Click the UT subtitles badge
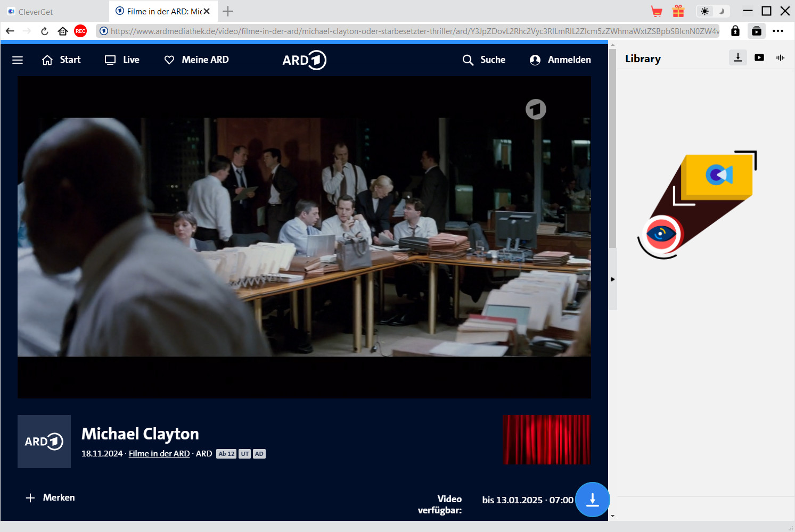The image size is (795, 532). [244, 454]
